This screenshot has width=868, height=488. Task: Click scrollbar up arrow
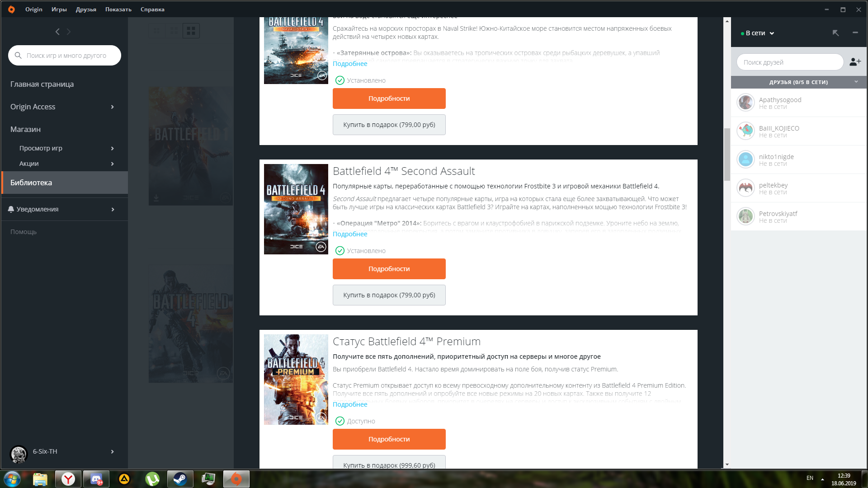point(727,21)
